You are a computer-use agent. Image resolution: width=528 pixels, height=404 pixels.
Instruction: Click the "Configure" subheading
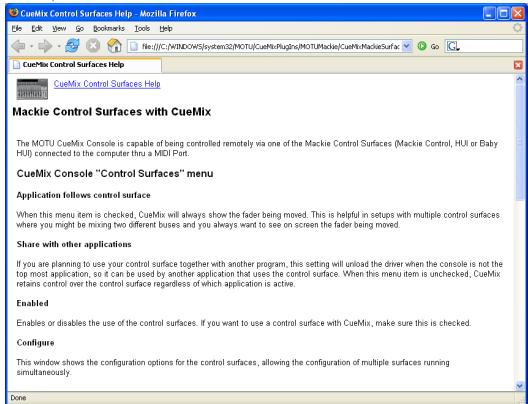[x=35, y=343]
